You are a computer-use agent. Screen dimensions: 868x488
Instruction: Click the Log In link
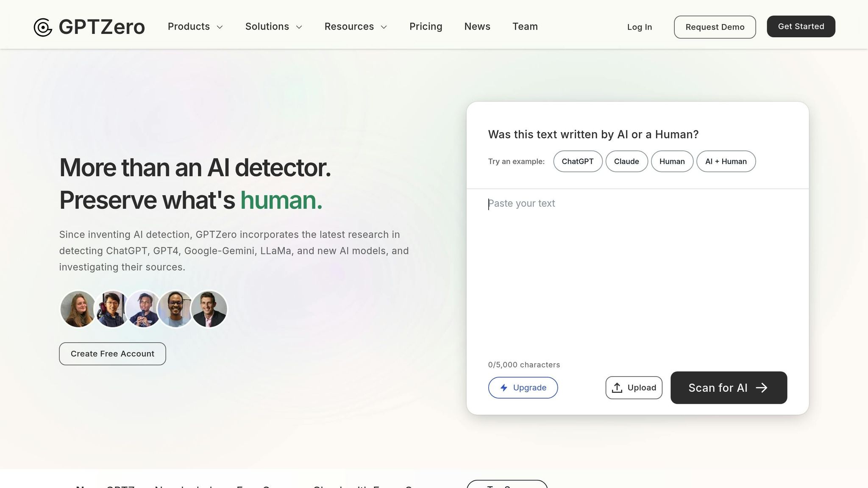pos(639,27)
